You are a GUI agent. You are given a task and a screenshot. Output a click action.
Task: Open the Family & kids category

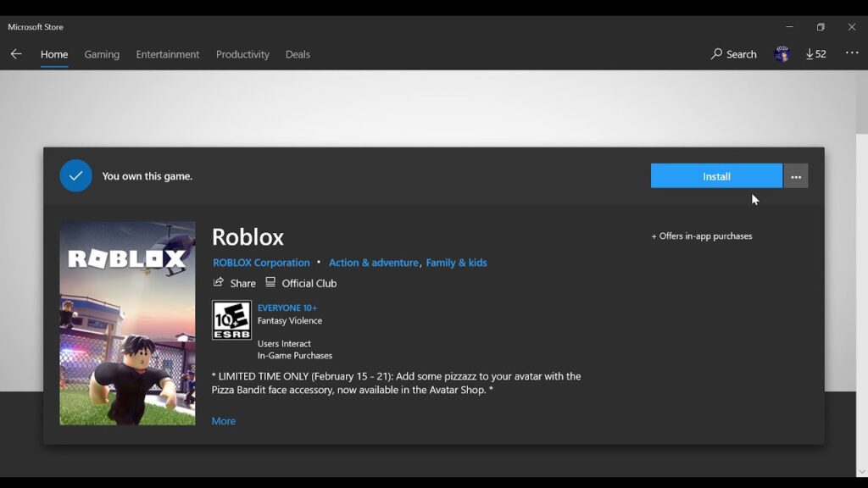click(x=457, y=263)
